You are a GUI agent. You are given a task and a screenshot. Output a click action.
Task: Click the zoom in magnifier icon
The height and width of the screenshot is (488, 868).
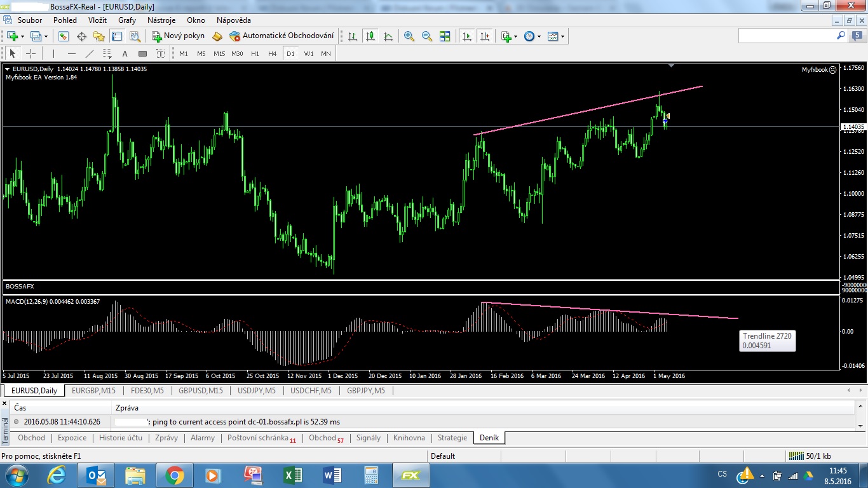(x=409, y=36)
